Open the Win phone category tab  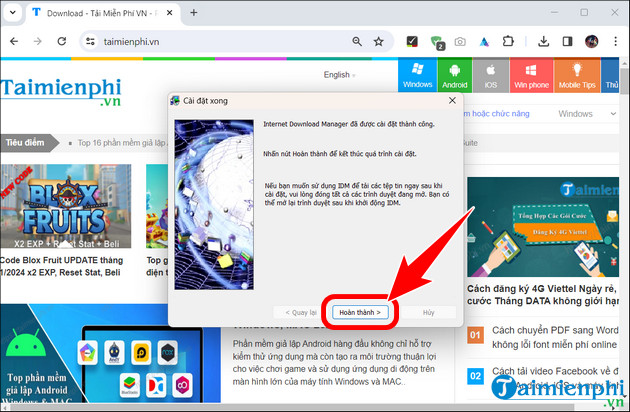[x=531, y=75]
